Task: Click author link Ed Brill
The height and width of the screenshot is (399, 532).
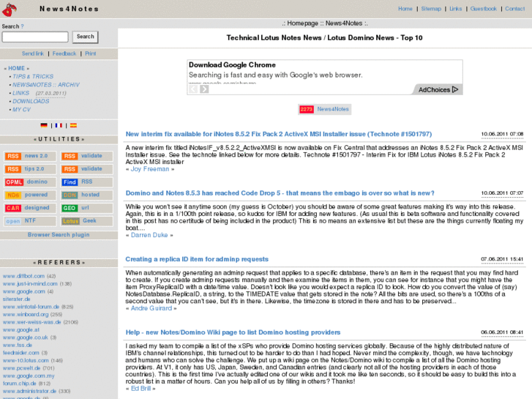Action: [x=141, y=389]
